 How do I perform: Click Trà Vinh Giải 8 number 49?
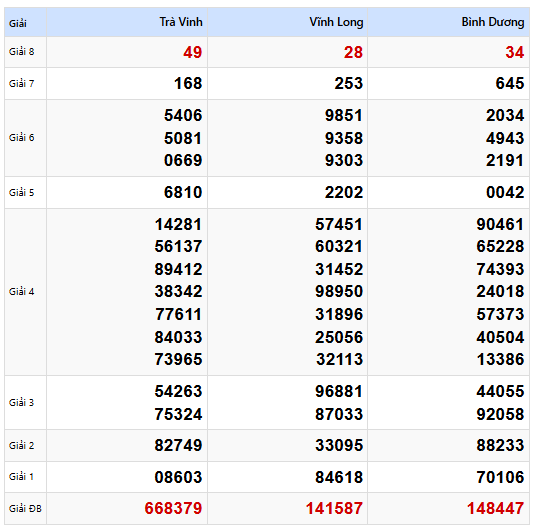tap(193, 52)
